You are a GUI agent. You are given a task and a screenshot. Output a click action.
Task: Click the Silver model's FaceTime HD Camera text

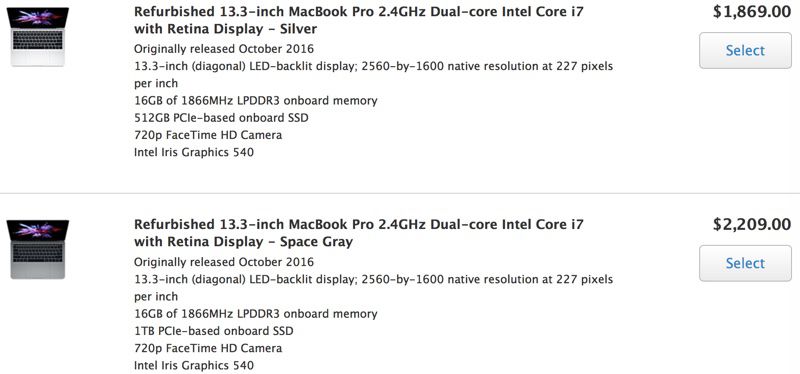click(x=208, y=135)
